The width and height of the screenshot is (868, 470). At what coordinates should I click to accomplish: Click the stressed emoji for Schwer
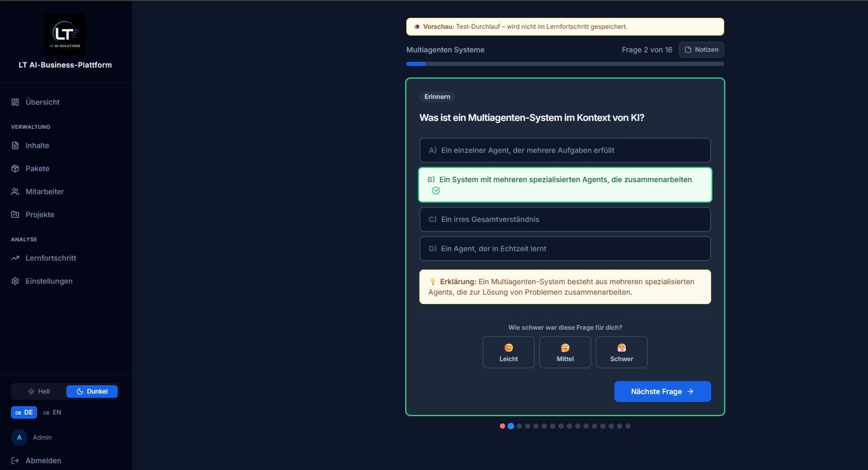(622, 348)
